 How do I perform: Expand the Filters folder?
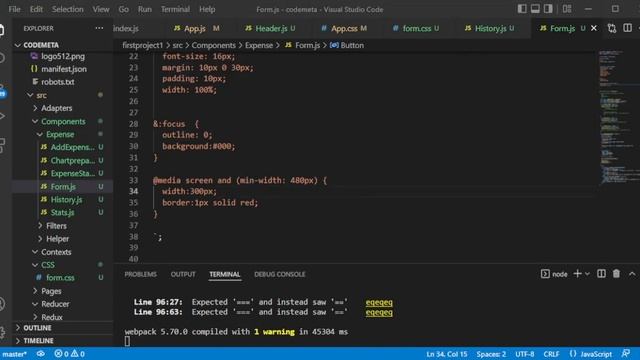[x=56, y=226]
